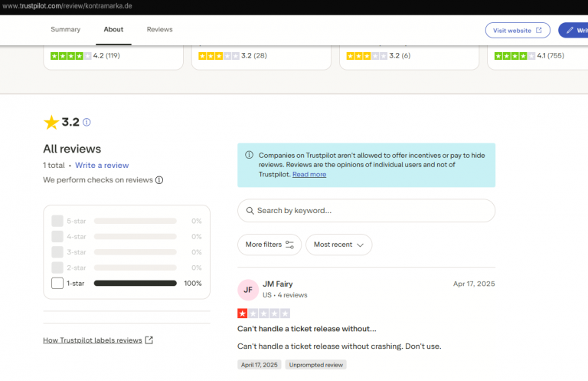Click the trustpilot.com address bar URL

point(67,6)
